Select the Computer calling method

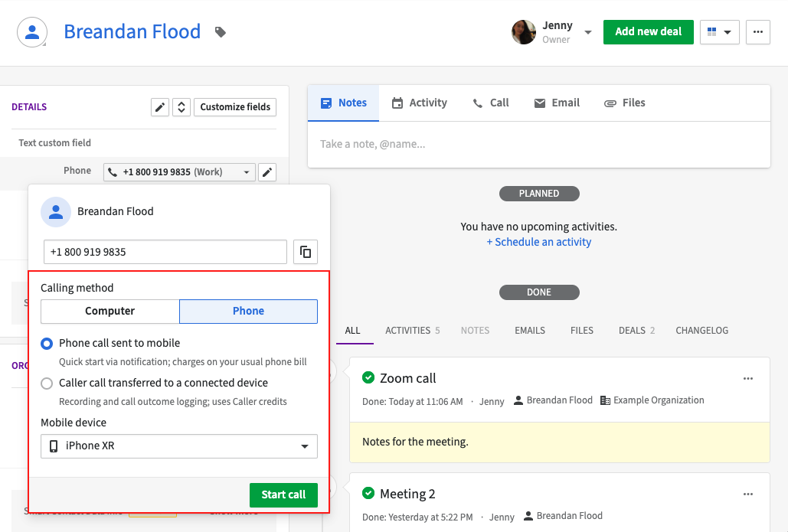pyautogui.click(x=110, y=311)
